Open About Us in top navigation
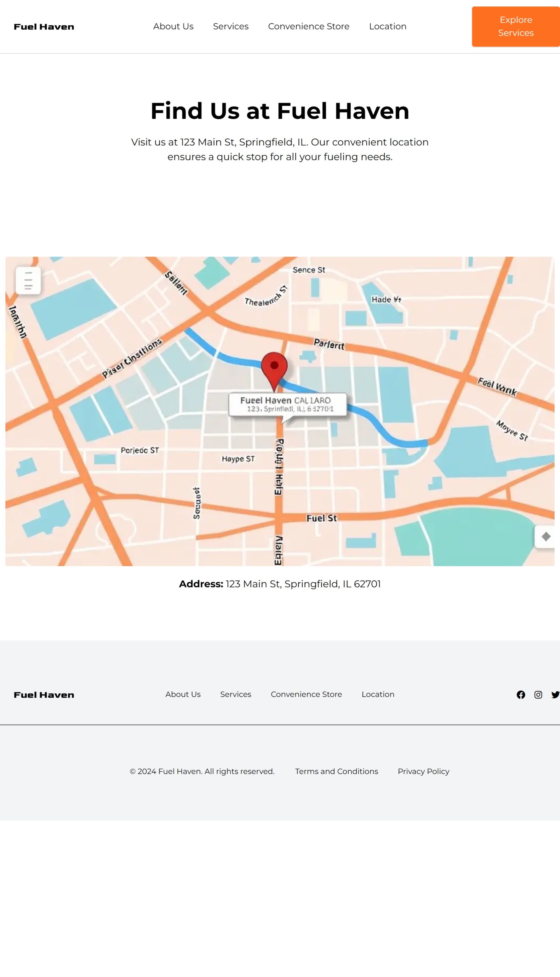Viewport: 560px width, 977px height. coord(173,27)
